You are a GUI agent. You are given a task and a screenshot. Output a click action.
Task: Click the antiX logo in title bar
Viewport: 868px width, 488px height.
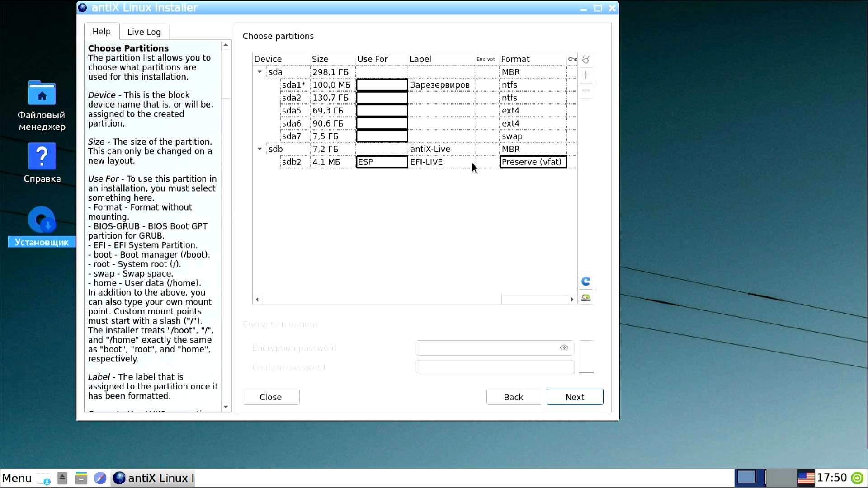coord(83,8)
